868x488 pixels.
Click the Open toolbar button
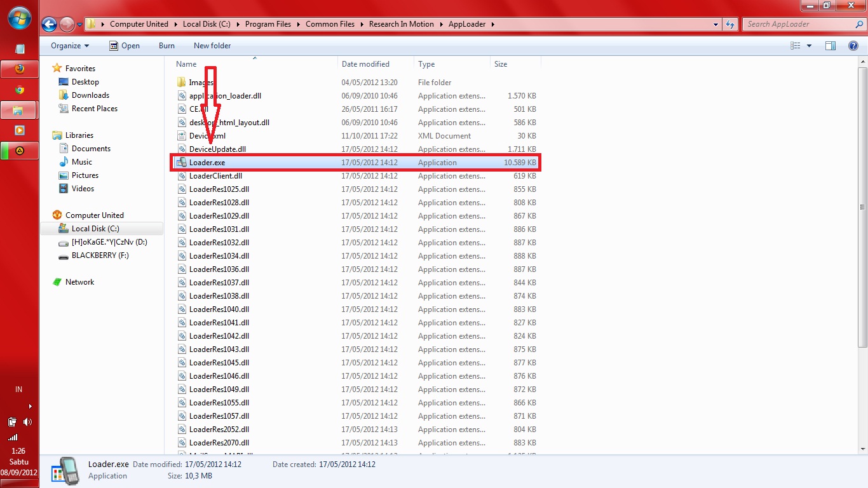[x=125, y=46]
